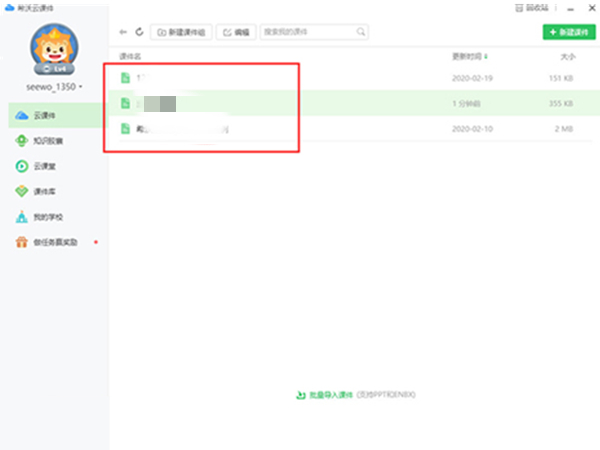The image size is (600, 450).
Task: Click the 编辑 edit button
Action: [x=236, y=32]
